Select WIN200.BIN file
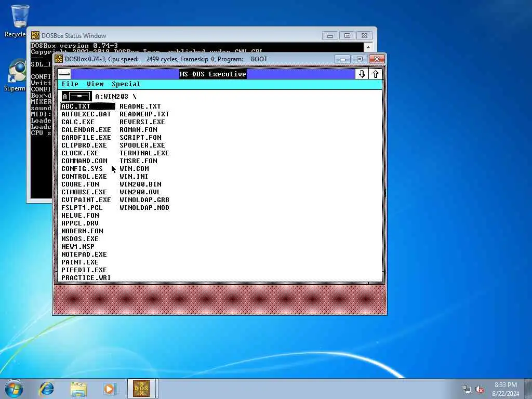This screenshot has height=399, width=532. pyautogui.click(x=140, y=184)
